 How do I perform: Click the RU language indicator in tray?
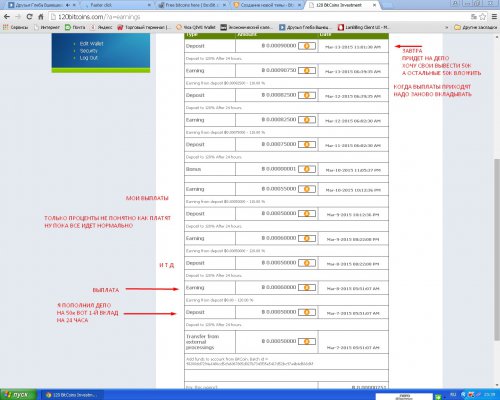coord(453,395)
